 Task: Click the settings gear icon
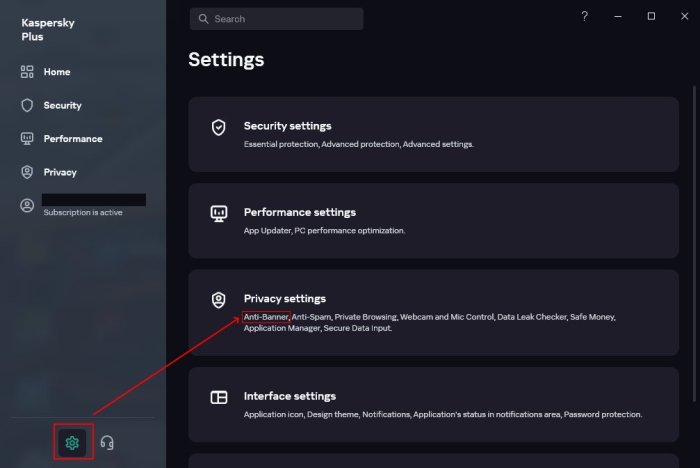coord(72,442)
